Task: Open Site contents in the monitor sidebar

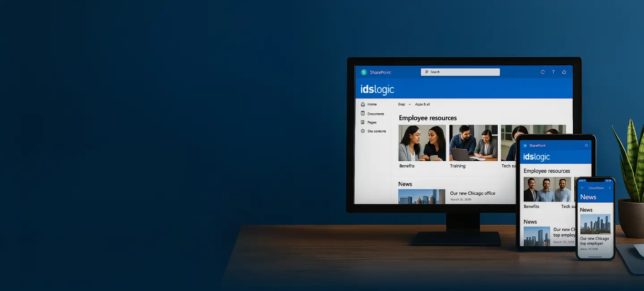Action: (x=377, y=131)
